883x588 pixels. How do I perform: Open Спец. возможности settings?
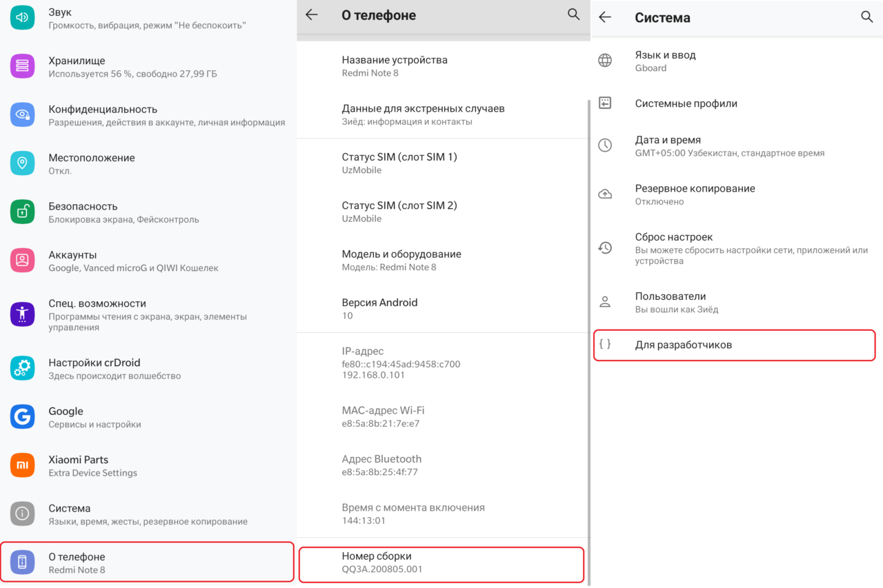pos(148,314)
